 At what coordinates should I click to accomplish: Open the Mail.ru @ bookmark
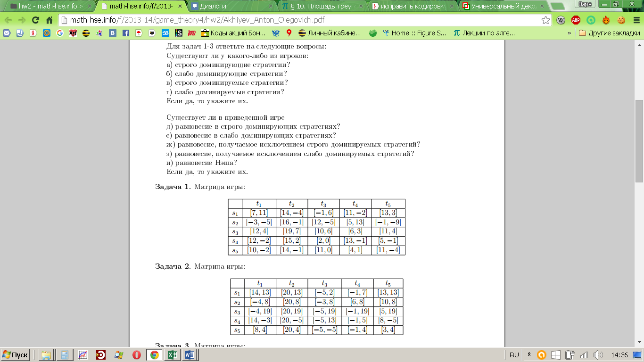point(46,33)
